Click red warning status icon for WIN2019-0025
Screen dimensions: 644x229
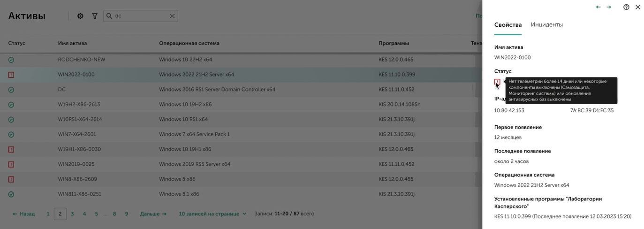coord(11,164)
